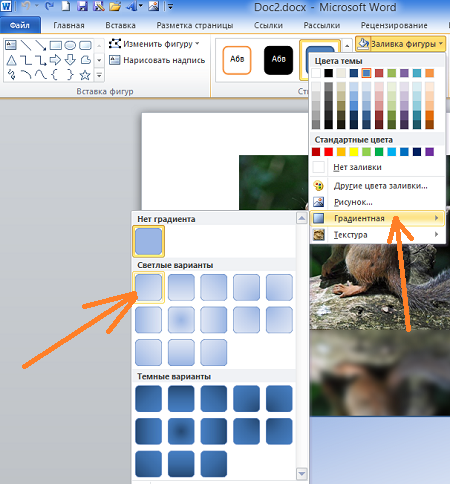The image size is (450, 484).
Task: Click the Draw Text Box icon
Action: coord(115,60)
